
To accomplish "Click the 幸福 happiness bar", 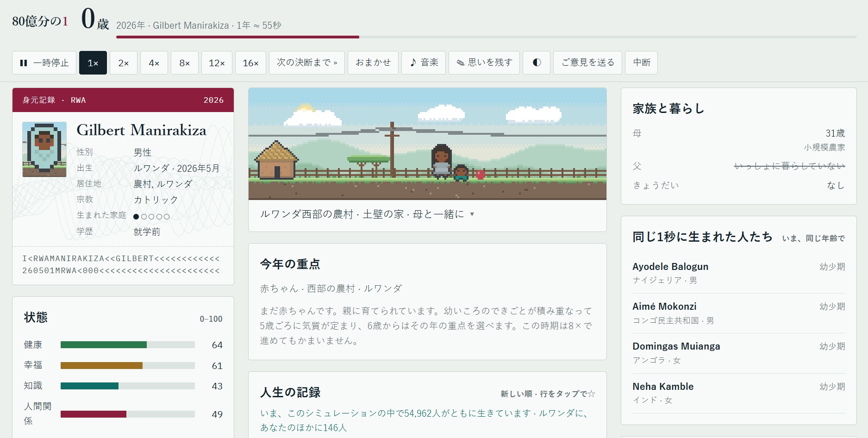I will [x=128, y=366].
